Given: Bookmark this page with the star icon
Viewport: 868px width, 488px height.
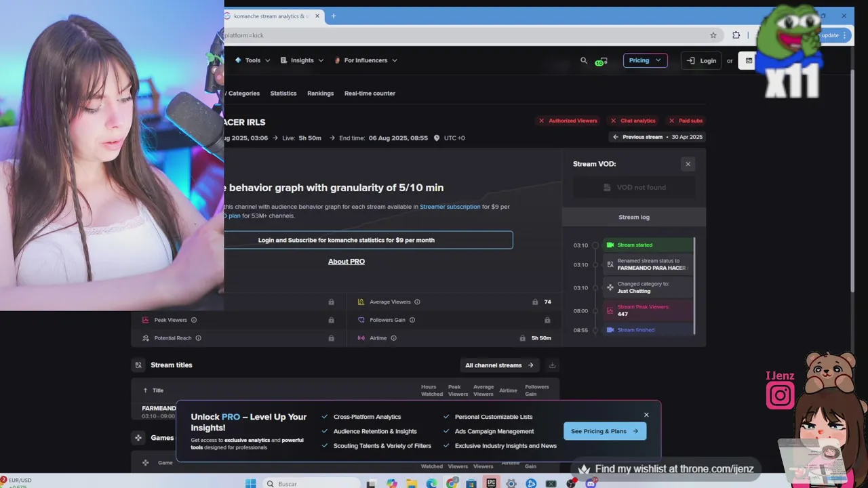Looking at the screenshot, I should coord(713,35).
